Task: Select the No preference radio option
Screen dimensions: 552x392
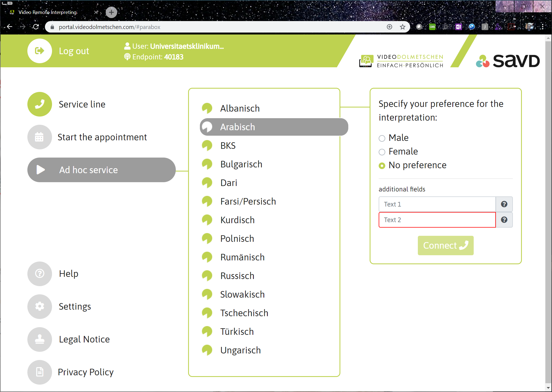Action: tap(382, 165)
